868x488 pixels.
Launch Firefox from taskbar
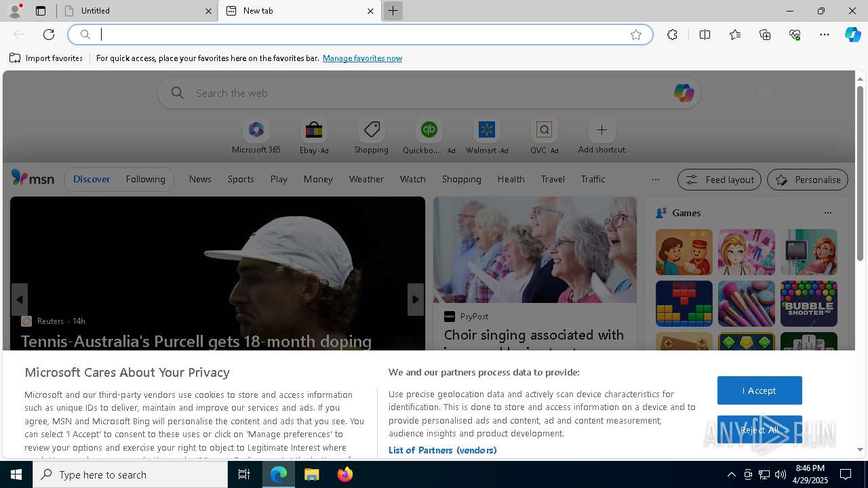click(344, 474)
